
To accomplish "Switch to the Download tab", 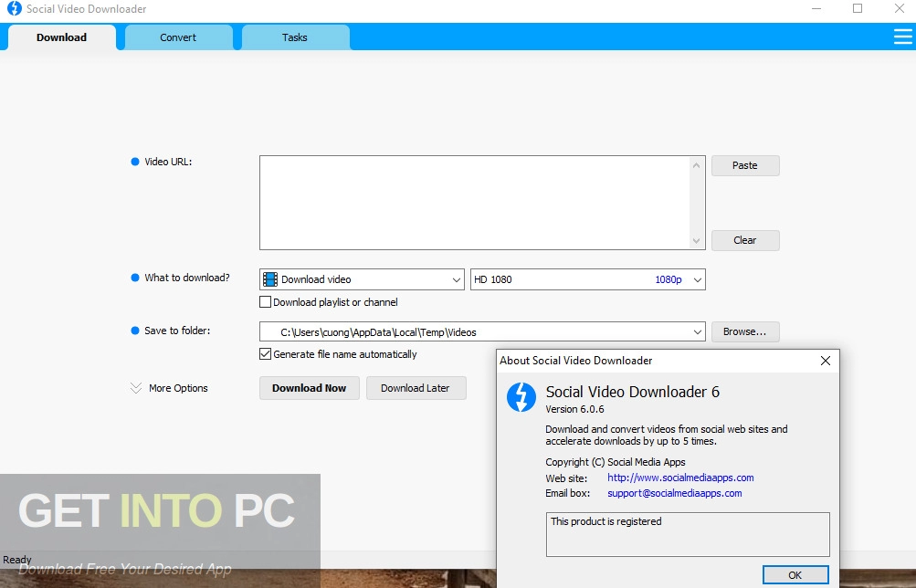I will click(x=61, y=37).
